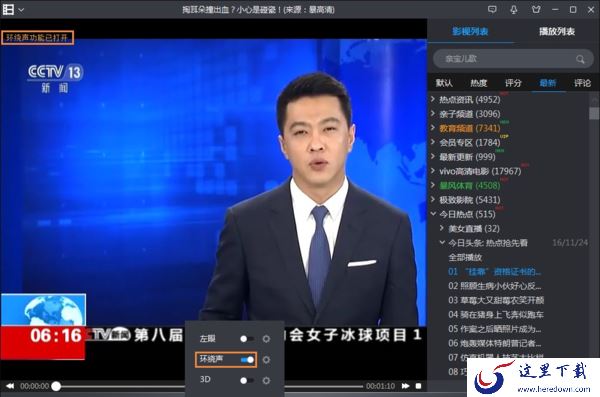Screen dimensions: 600x397
Task: Sort list by 最新
Action: [x=548, y=83]
